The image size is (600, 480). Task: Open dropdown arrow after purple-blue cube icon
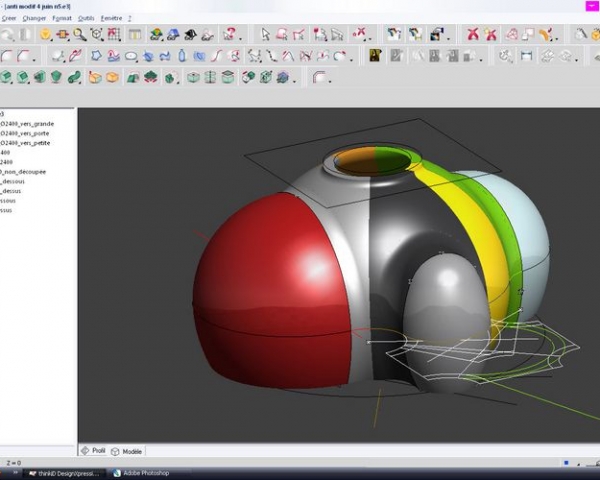coord(294,81)
